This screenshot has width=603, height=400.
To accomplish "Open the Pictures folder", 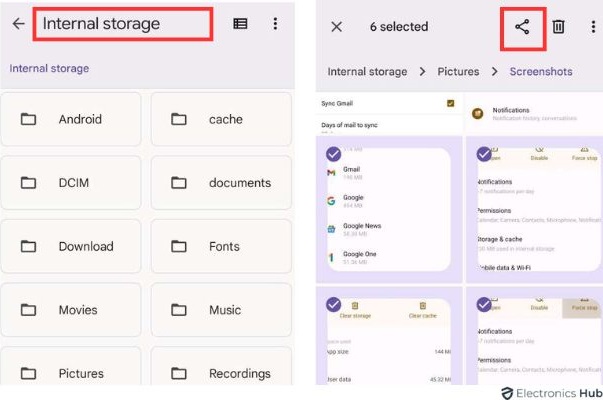I will 71,366.
